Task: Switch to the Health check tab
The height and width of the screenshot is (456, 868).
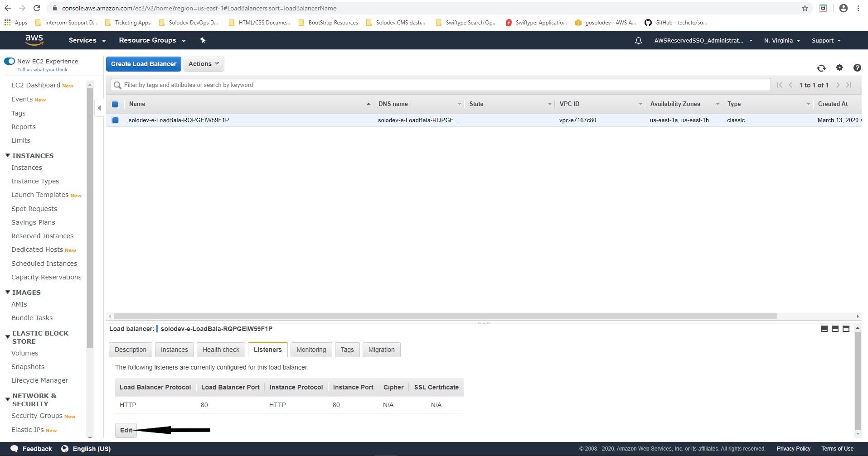Action: (x=221, y=350)
